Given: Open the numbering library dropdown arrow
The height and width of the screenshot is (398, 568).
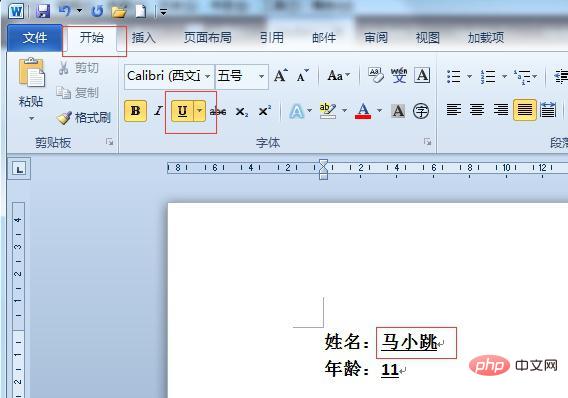Looking at the screenshot, I should coord(504,76).
